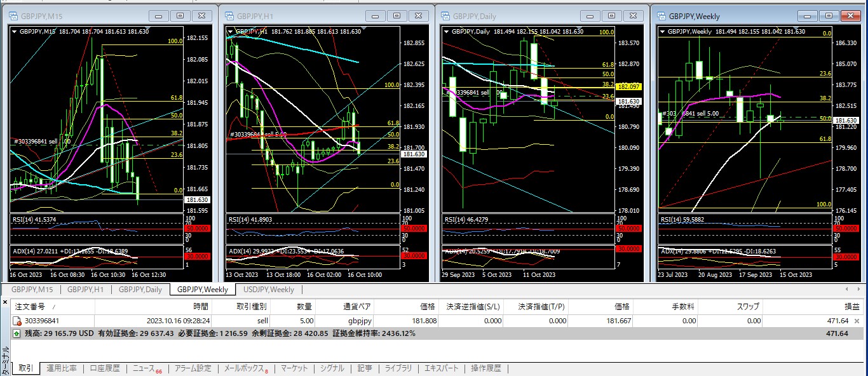Sort orders by the 注文番号 column header
Screen dimensions: 868x376
[30, 305]
